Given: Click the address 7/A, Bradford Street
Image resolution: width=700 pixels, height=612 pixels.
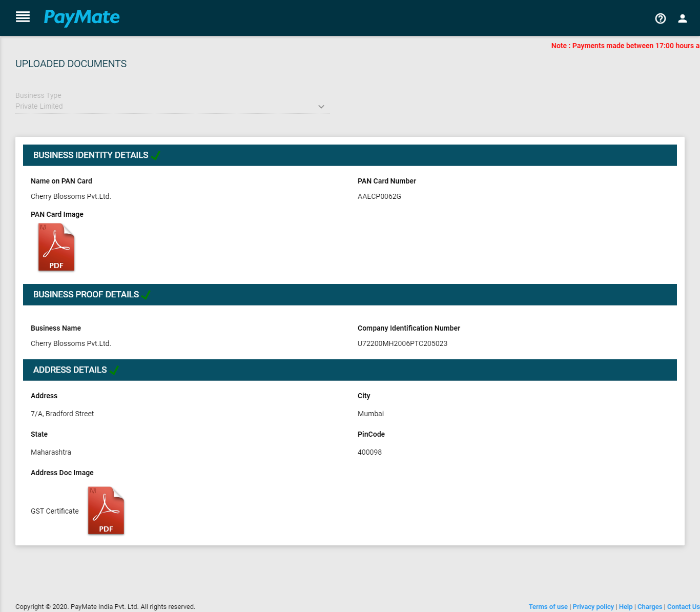Looking at the screenshot, I should pyautogui.click(x=63, y=414).
